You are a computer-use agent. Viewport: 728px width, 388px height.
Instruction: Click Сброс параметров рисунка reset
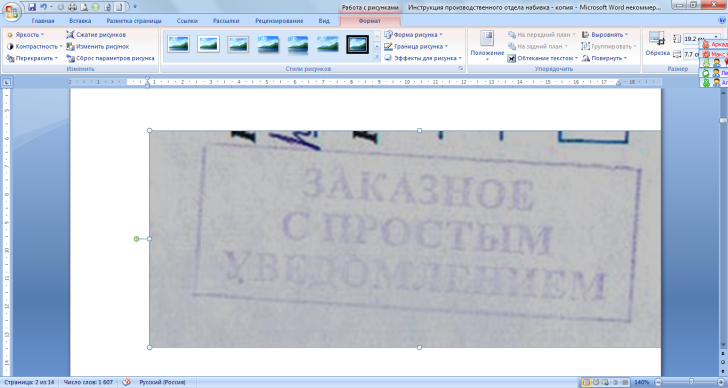tap(110, 58)
